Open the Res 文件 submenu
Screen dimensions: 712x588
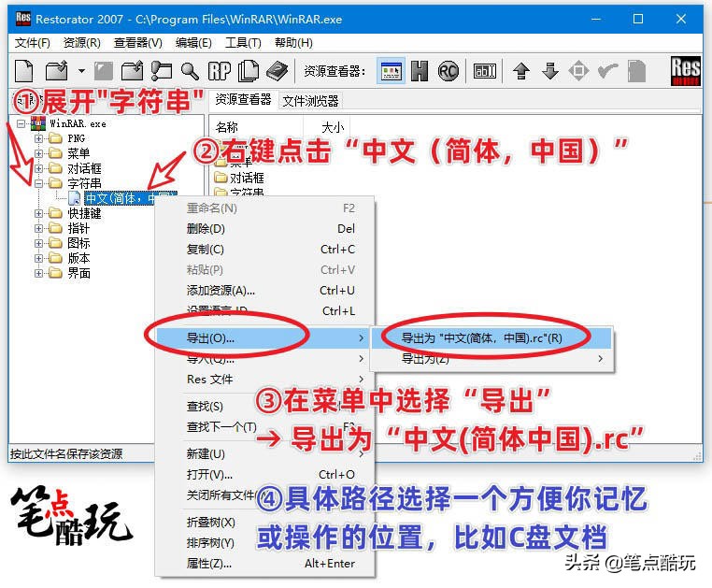[265, 379]
